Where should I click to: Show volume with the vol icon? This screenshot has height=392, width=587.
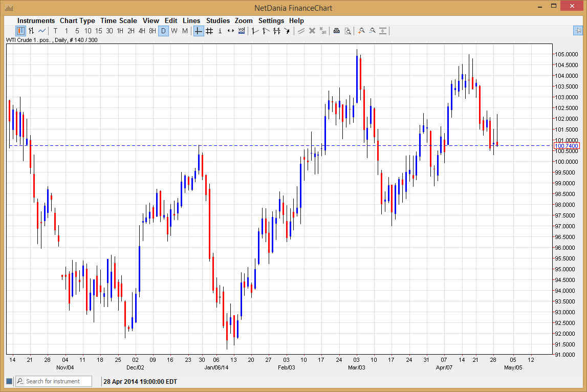(x=241, y=31)
